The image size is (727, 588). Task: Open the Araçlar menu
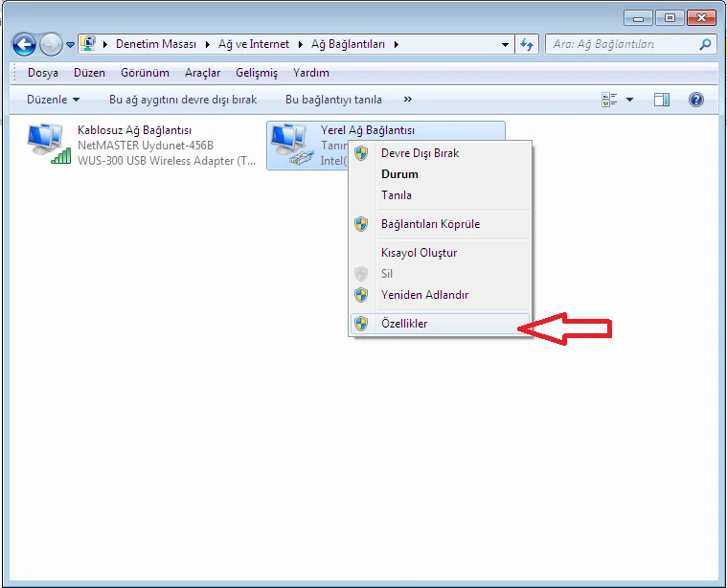click(202, 73)
